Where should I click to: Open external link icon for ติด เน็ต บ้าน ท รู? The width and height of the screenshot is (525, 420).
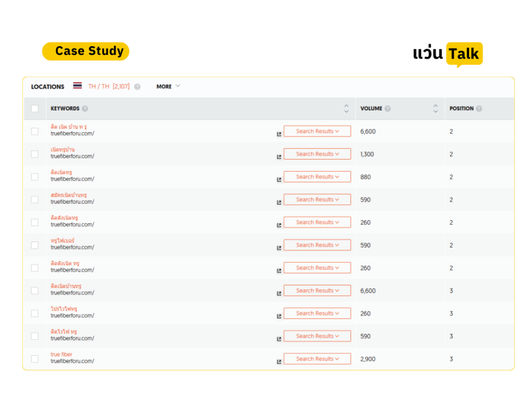pos(279,134)
